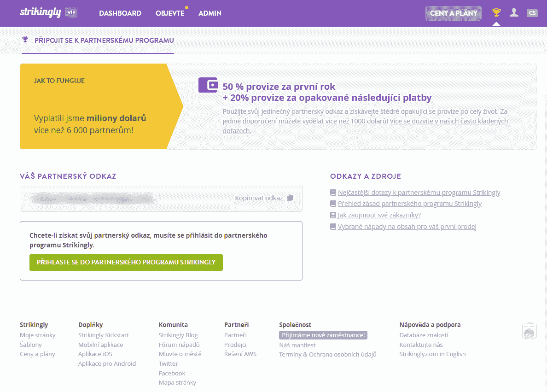
Task: Open Termíny & Ochrana osobních údajů link
Action: (x=328, y=354)
